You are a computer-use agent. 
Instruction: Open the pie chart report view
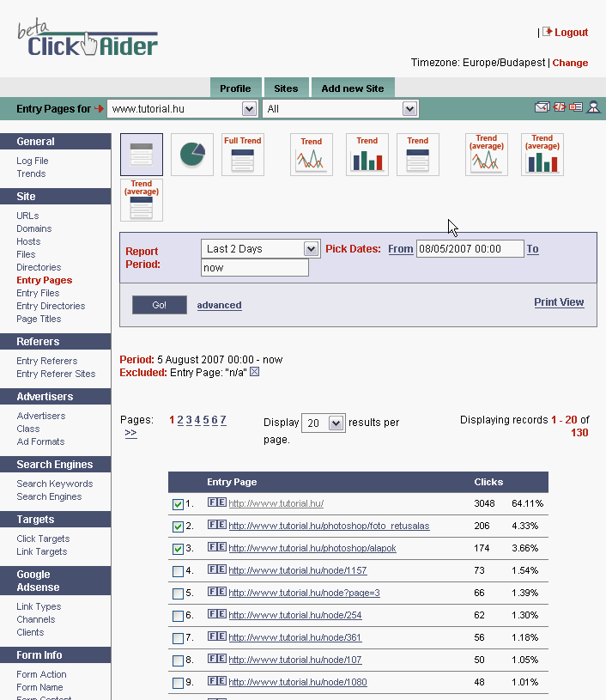click(x=192, y=155)
